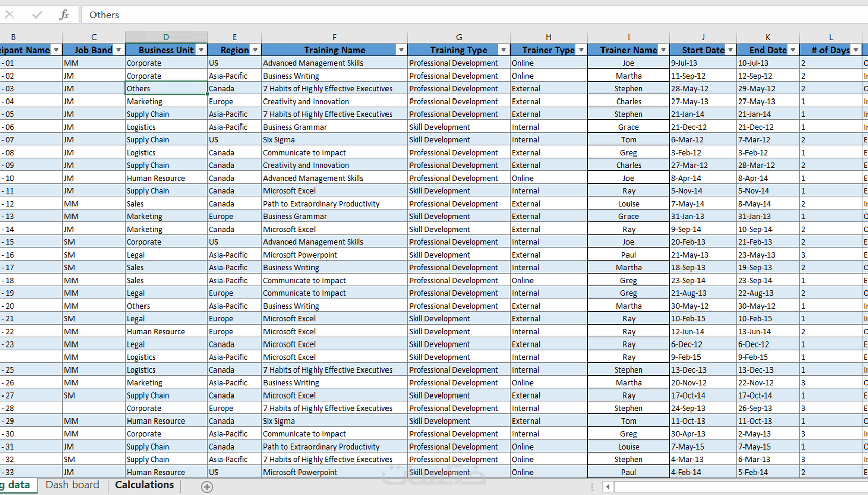Select the SM job band in row 15
Image resolution: width=868 pixels, height=495 pixels.
tap(94, 242)
